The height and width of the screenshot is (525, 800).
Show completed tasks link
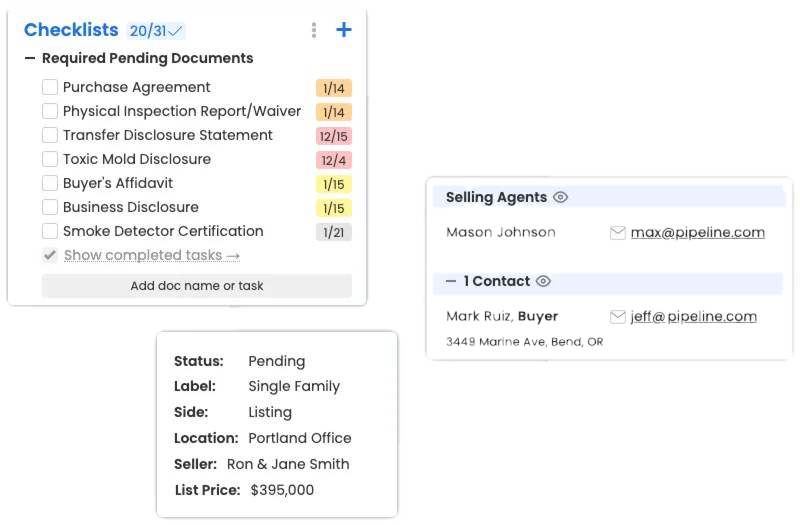151,255
